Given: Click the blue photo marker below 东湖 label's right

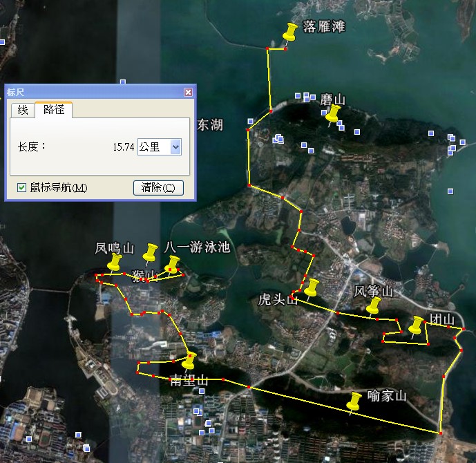Looking at the screenshot, I should coord(251,122).
